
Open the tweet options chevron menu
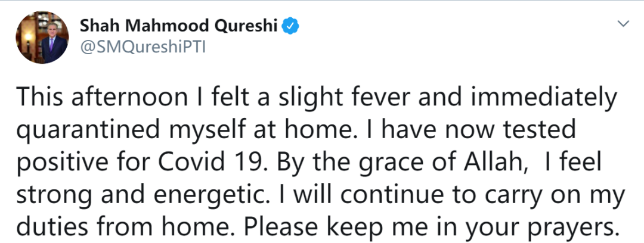pyautogui.click(x=624, y=24)
